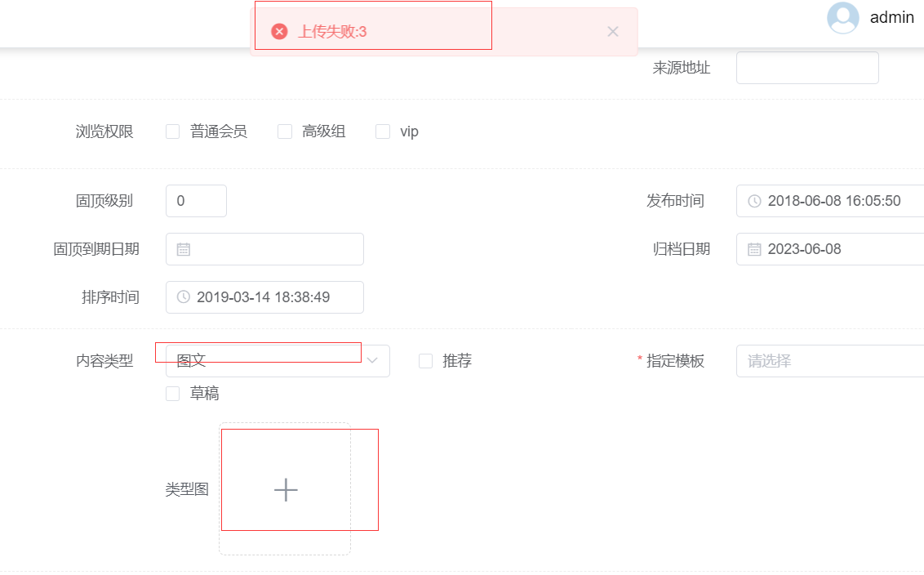Click the 类型图 label
This screenshot has width=924, height=575.
187,489
